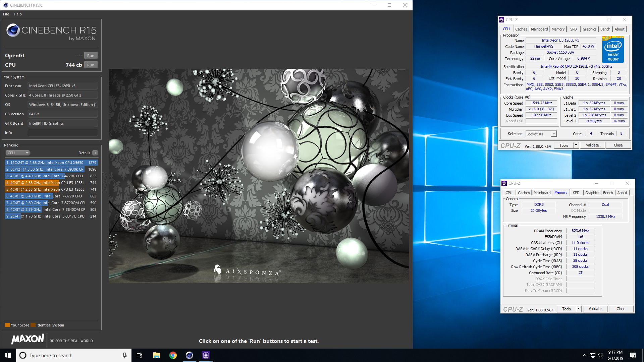Select ranking row Intel Core i7-3840QM

tap(51, 209)
